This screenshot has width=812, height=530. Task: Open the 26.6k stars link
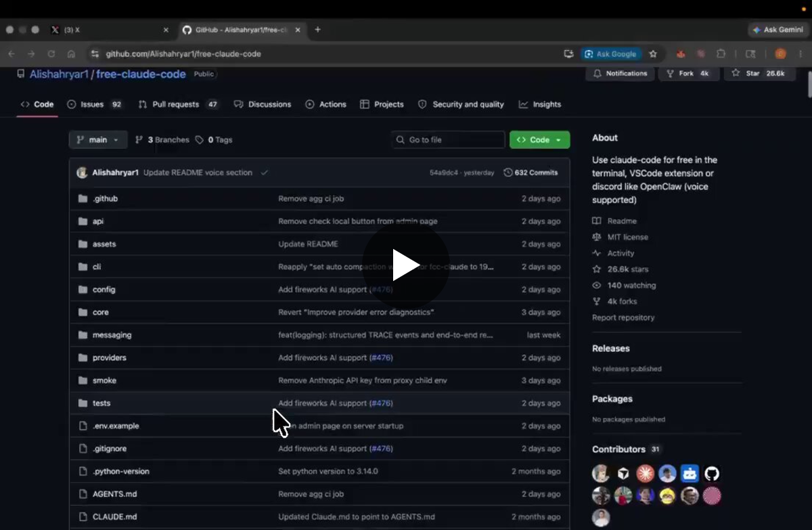pyautogui.click(x=628, y=269)
